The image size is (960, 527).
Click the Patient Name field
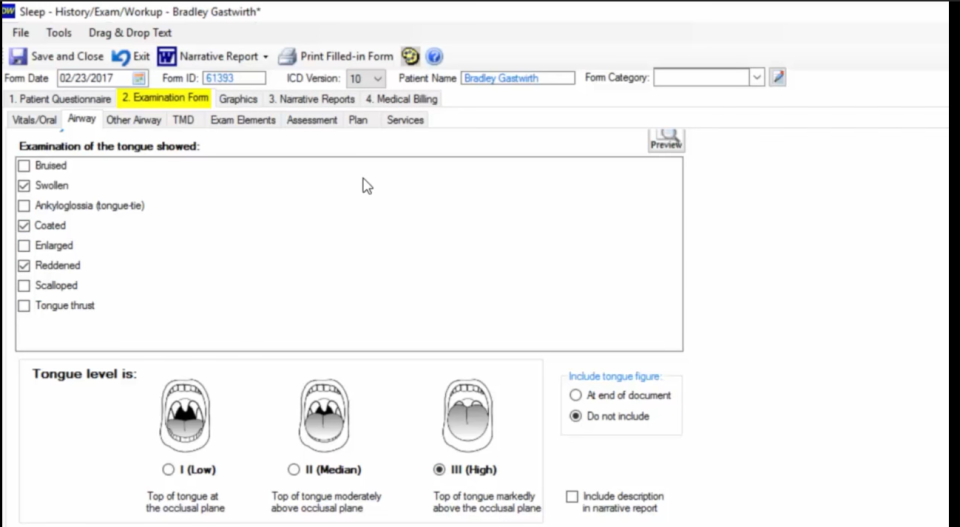pos(518,78)
